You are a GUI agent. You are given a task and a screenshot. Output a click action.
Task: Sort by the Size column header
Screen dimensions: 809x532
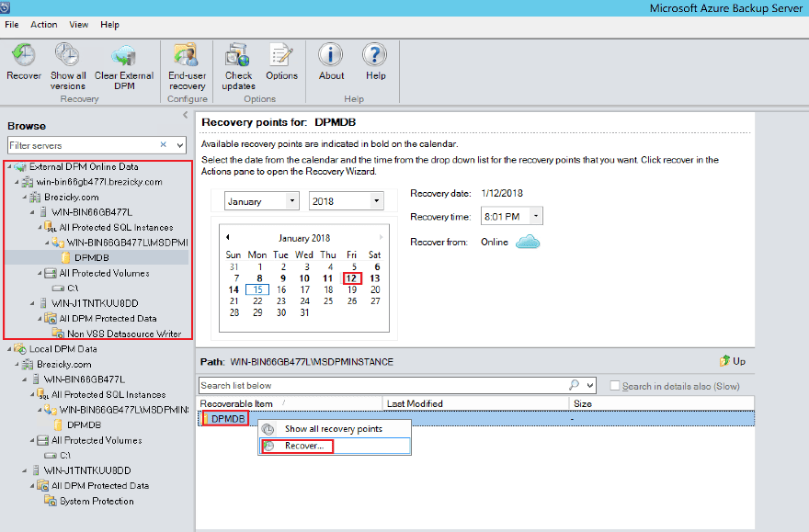click(662, 403)
